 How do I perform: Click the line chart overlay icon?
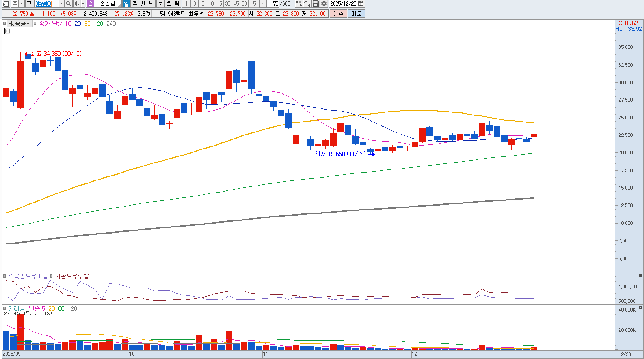click(x=307, y=4)
